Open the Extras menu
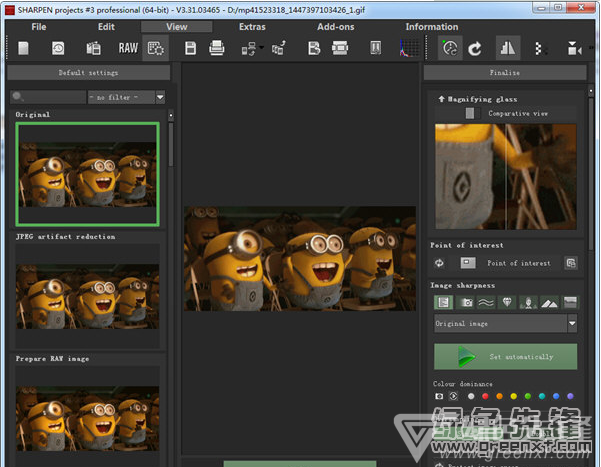Viewport: 601px width, 467px height. [x=252, y=27]
